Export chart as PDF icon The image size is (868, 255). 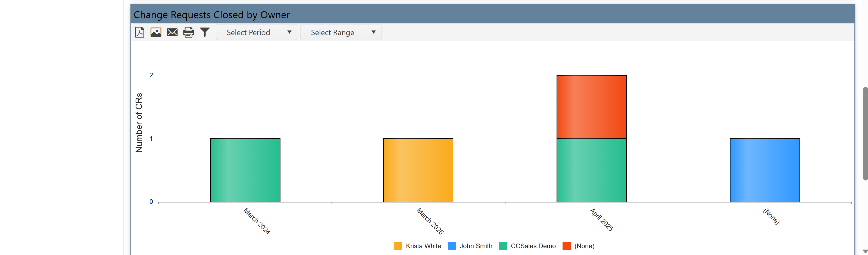point(139,32)
